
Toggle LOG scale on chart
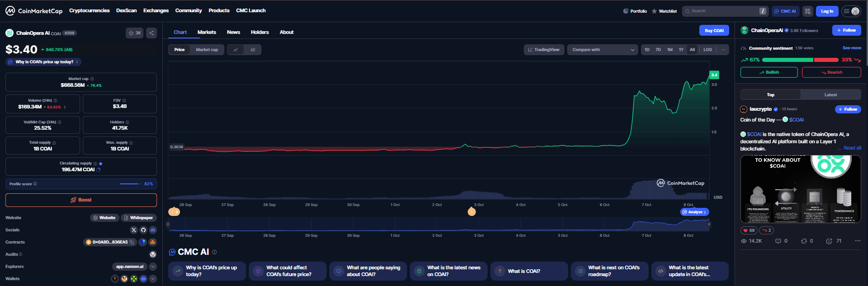click(x=707, y=50)
